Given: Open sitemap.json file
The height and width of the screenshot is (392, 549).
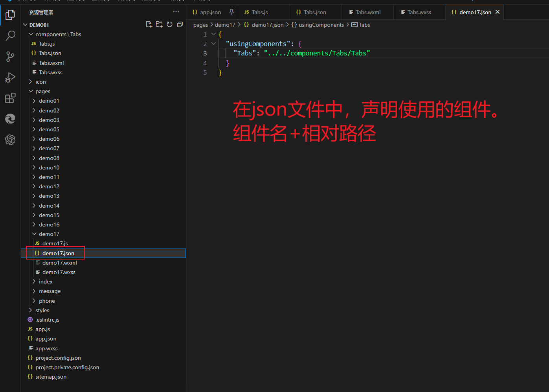Looking at the screenshot, I should pos(103,377).
